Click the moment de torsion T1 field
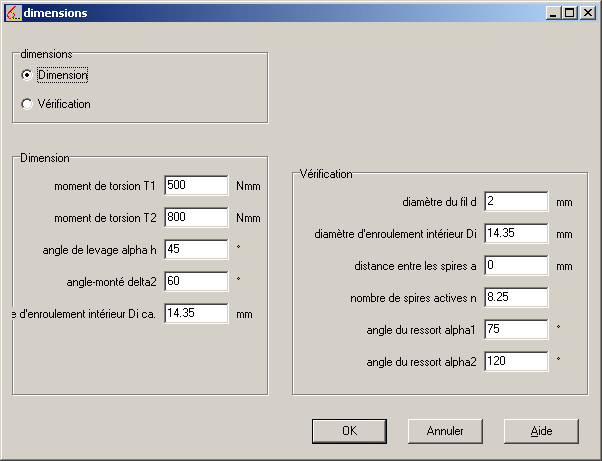 click(x=196, y=185)
